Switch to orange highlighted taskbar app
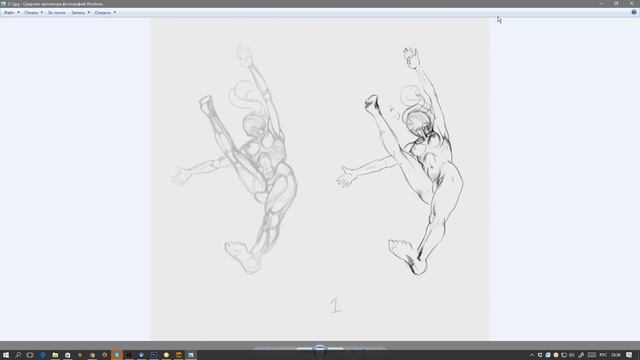The width and height of the screenshot is (640, 360). [117, 355]
